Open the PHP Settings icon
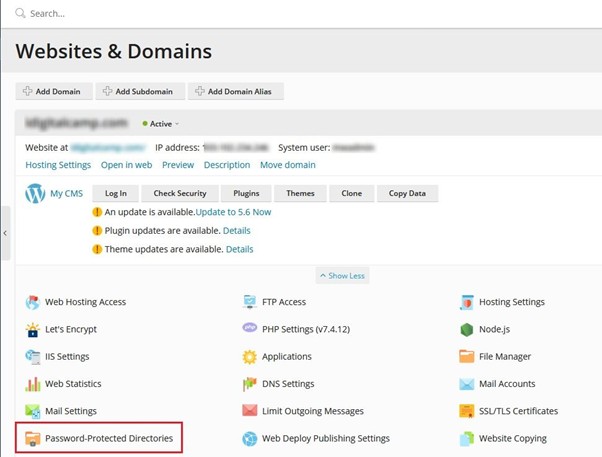Viewport: 602px width, 457px height. pos(250,329)
